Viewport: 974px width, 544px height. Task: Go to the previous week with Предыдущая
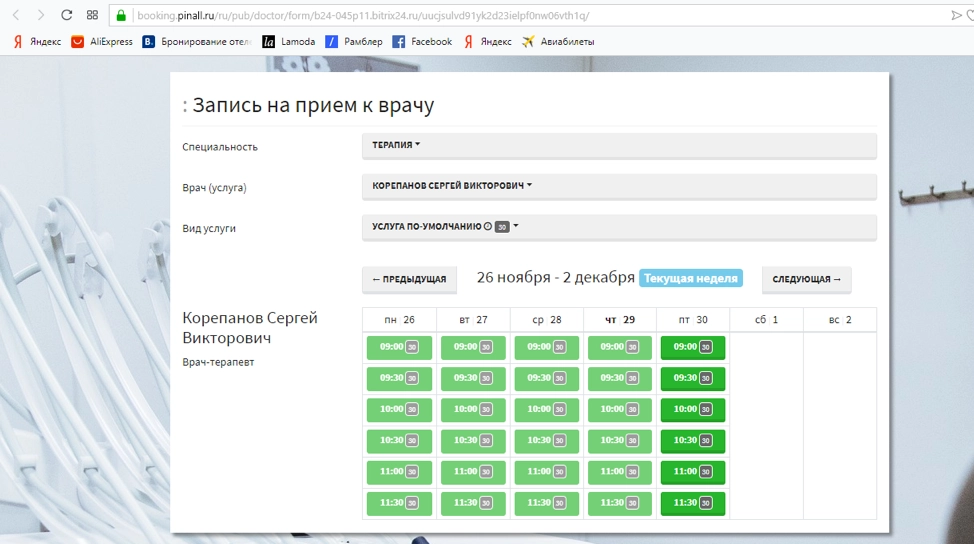coord(409,280)
